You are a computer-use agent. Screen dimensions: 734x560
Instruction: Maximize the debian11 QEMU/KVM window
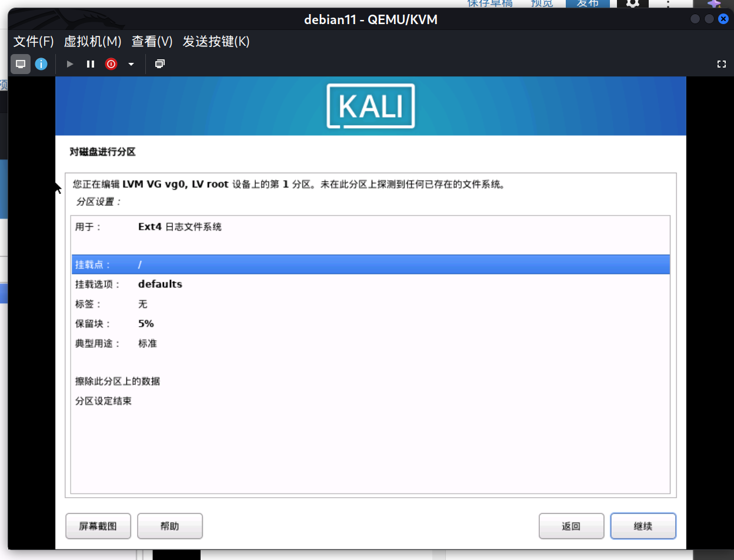click(x=709, y=19)
